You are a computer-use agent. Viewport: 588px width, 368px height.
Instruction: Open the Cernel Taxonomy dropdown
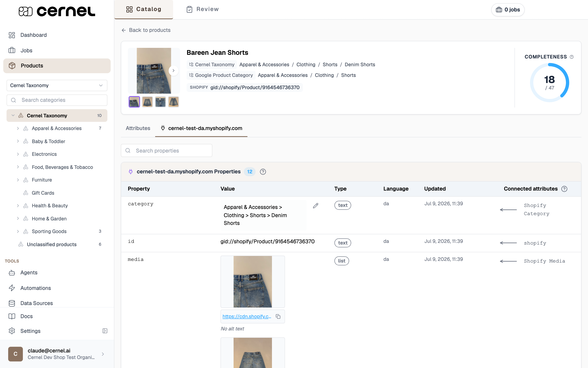tap(57, 85)
